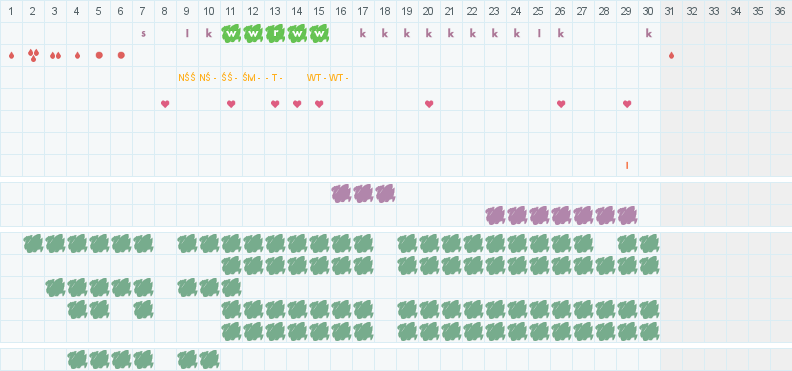Select the red circle spotting icon on day 5
Image resolution: width=792 pixels, height=371 pixels.
click(99, 56)
